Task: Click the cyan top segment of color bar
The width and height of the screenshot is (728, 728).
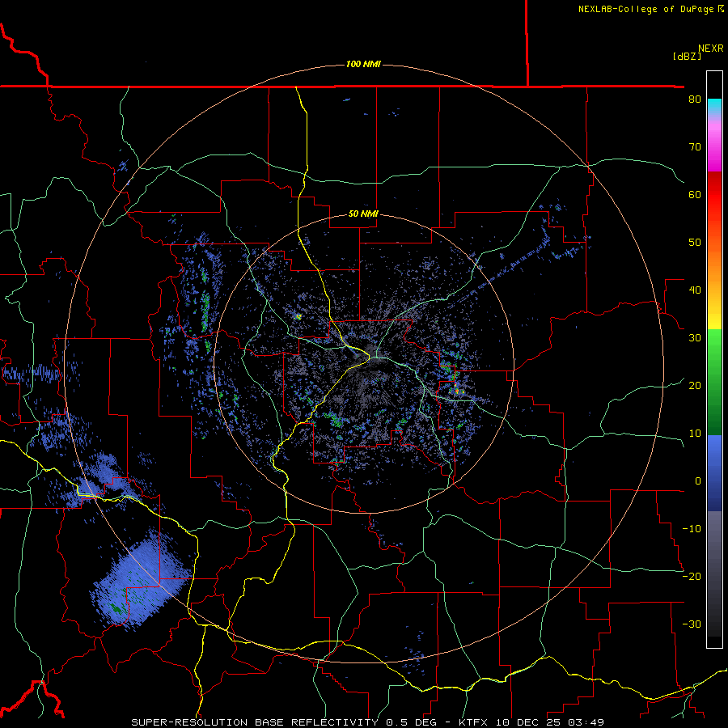Action: [714, 105]
